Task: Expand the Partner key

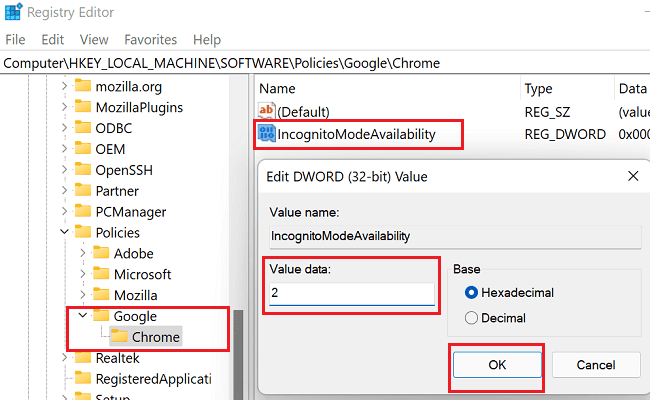Action: coord(64,191)
